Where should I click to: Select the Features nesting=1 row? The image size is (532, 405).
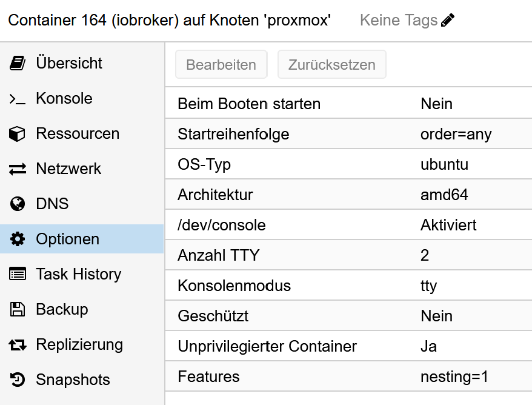click(x=348, y=377)
